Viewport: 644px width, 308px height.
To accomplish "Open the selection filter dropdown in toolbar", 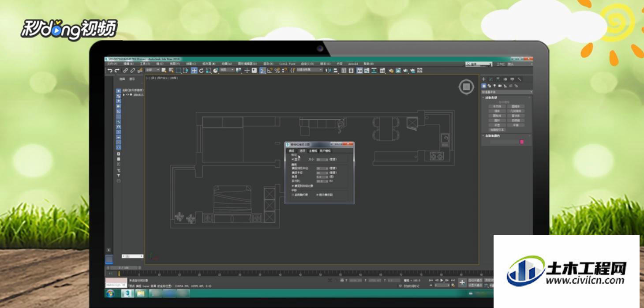I will [153, 70].
